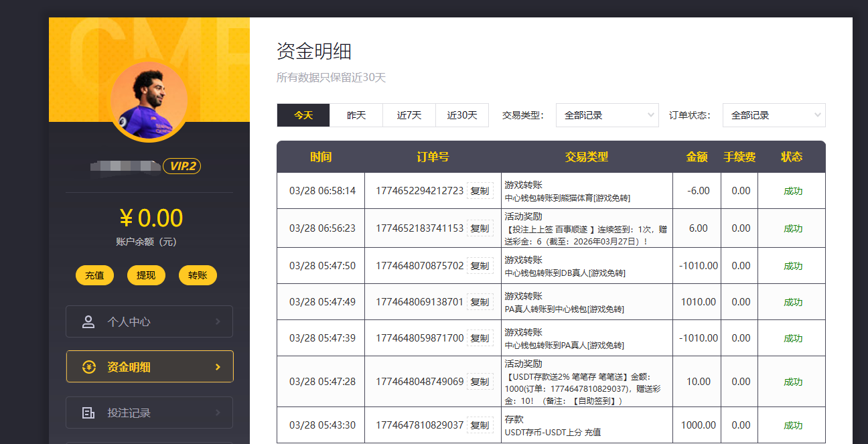Click the user avatar photo

point(149,102)
